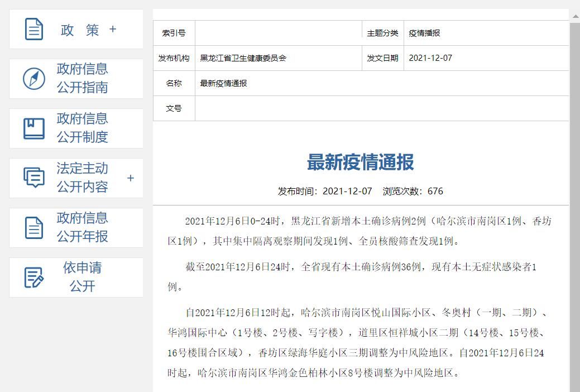Open the 政府信息公开年报 text link
The image size is (580, 392).
(82, 227)
